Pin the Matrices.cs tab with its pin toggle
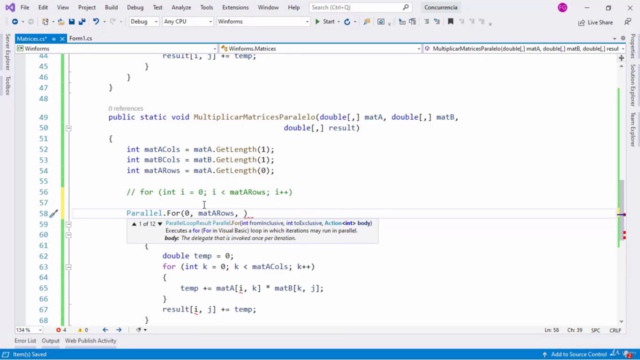This screenshot has width=640, height=360. (53, 39)
